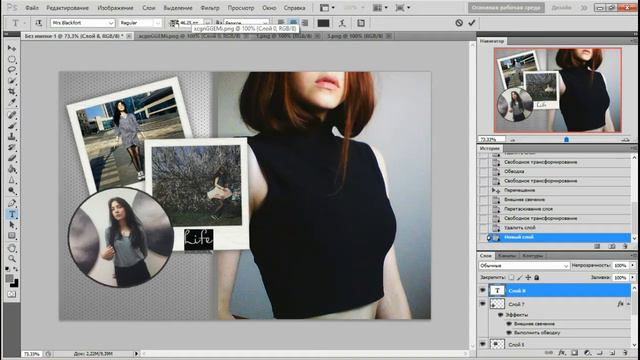Image resolution: width=640 pixels, height=360 pixels.
Task: Add layer style via fx button
Action: coord(562,353)
